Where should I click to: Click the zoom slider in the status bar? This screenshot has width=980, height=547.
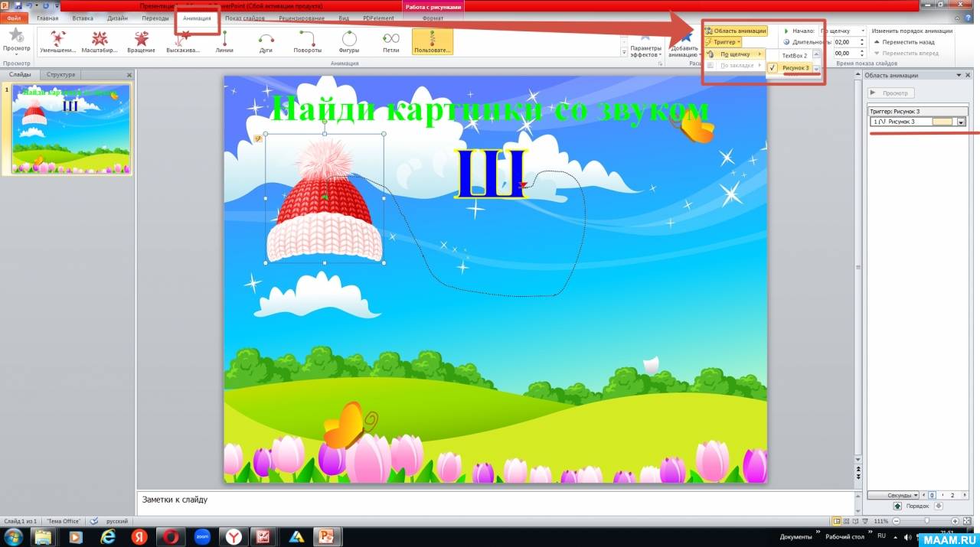pyautogui.click(x=926, y=521)
